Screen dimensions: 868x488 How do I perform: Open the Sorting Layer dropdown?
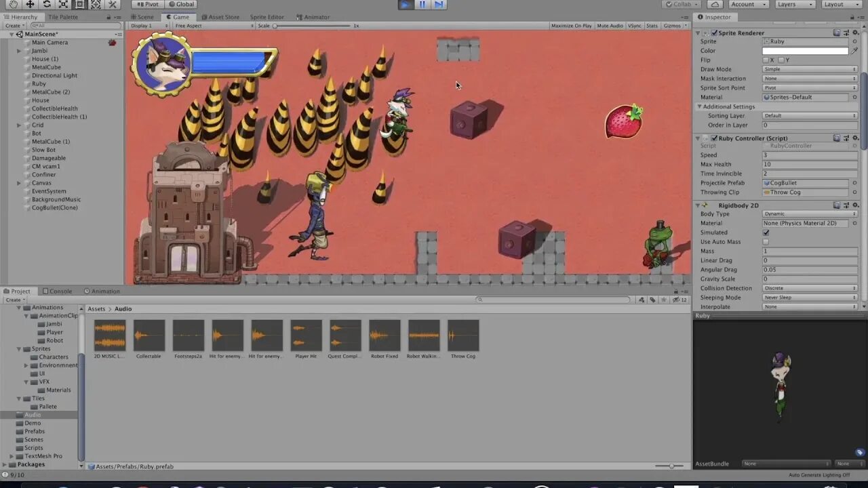[810, 116]
